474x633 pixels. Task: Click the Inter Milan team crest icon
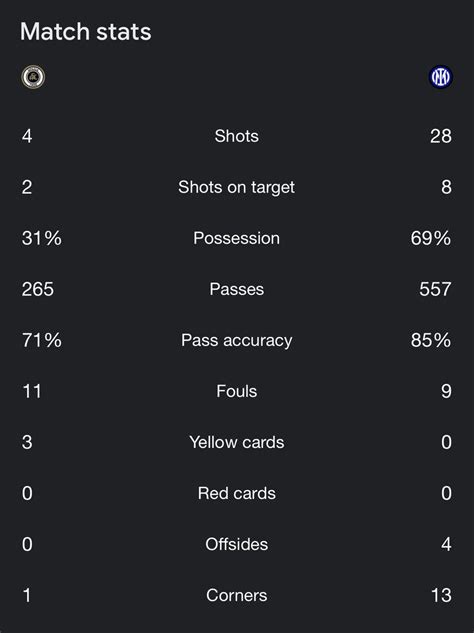coord(440,77)
